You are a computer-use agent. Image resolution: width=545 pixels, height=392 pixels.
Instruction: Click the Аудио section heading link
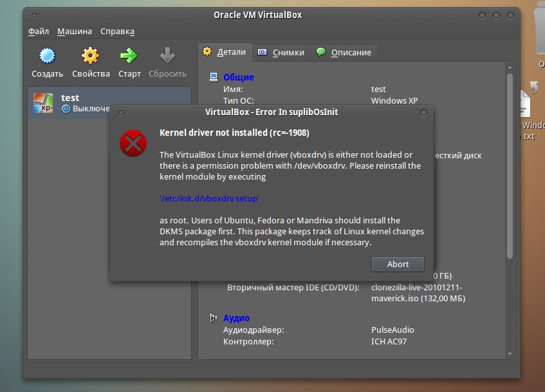[x=236, y=318]
